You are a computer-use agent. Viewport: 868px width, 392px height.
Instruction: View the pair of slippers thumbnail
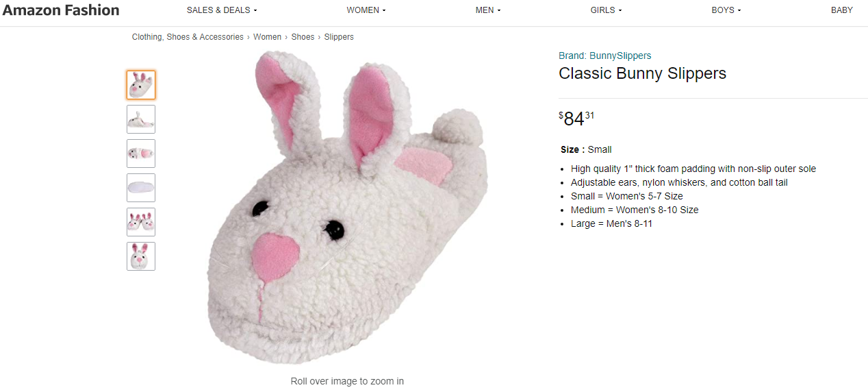(x=141, y=222)
